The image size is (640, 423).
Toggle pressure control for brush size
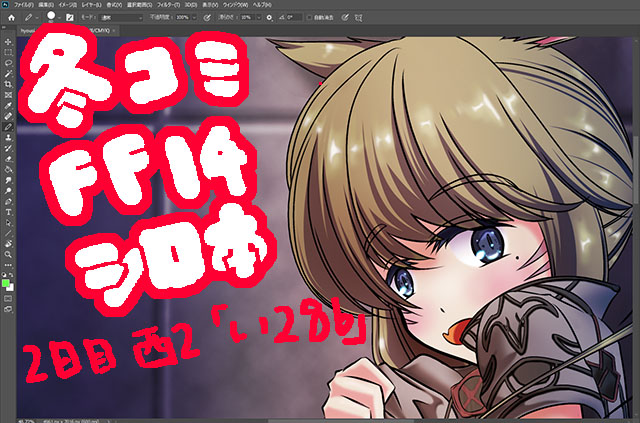coord(345,18)
